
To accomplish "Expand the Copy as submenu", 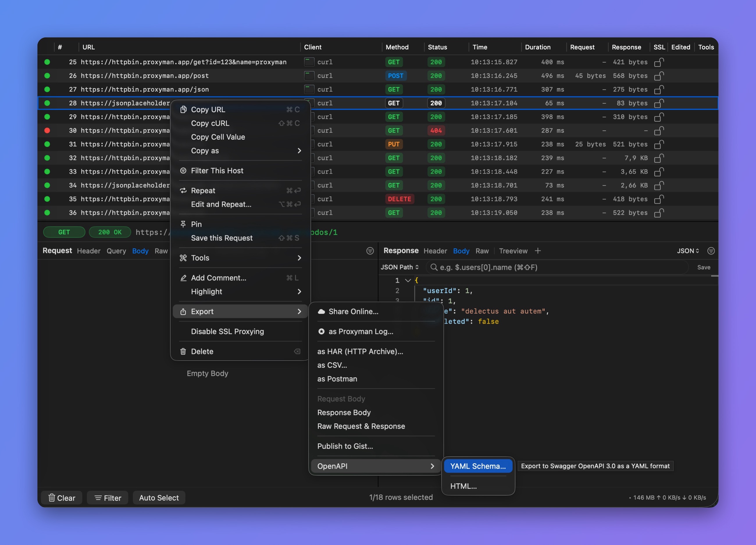I will point(240,150).
